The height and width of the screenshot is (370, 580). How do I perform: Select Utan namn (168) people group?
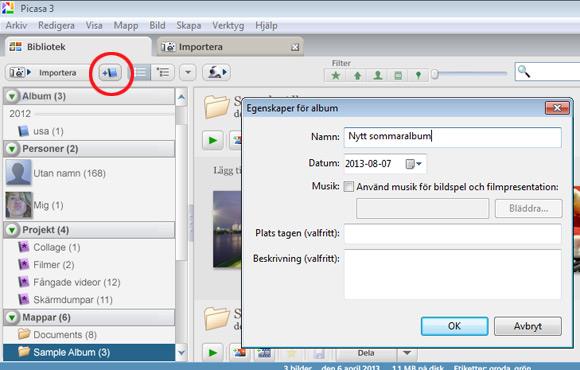click(89, 173)
